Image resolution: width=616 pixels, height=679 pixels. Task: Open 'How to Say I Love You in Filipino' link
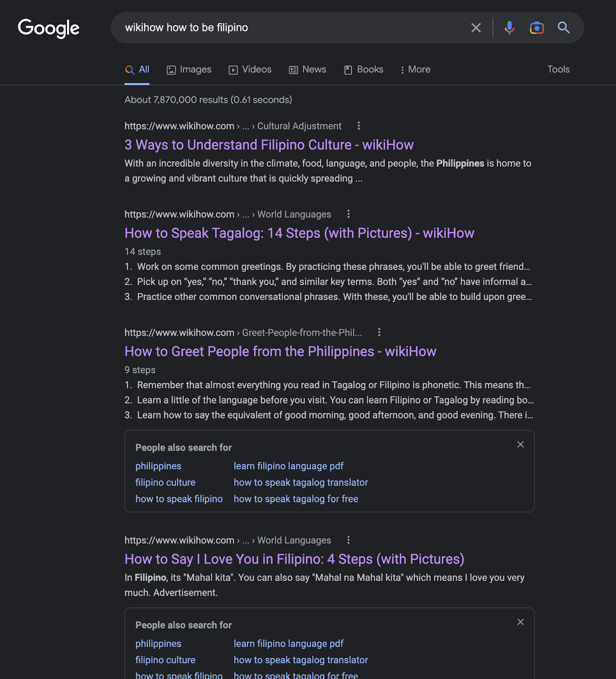point(294,559)
